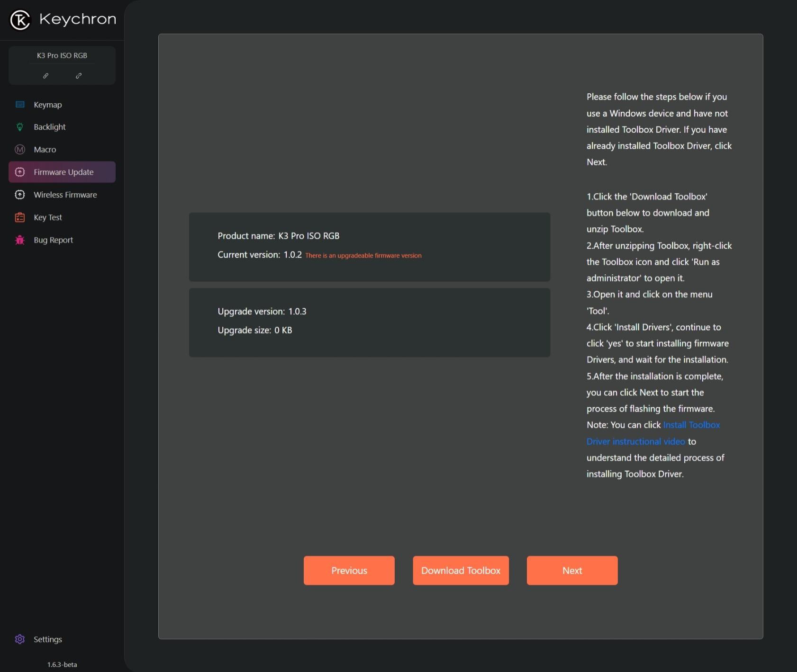Go back with the Previous button
797x672 pixels.
point(349,570)
